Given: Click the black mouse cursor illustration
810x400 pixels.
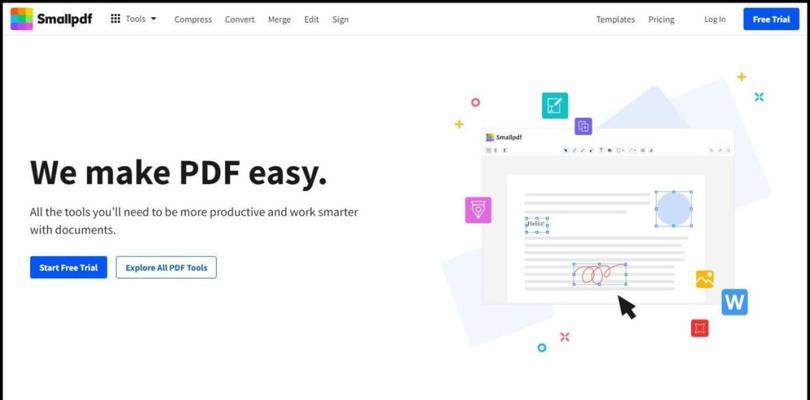Looking at the screenshot, I should click(x=627, y=307).
